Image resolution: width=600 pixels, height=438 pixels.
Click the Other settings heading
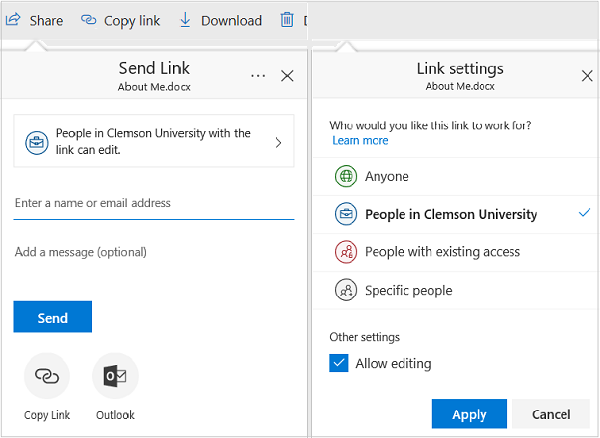click(365, 337)
